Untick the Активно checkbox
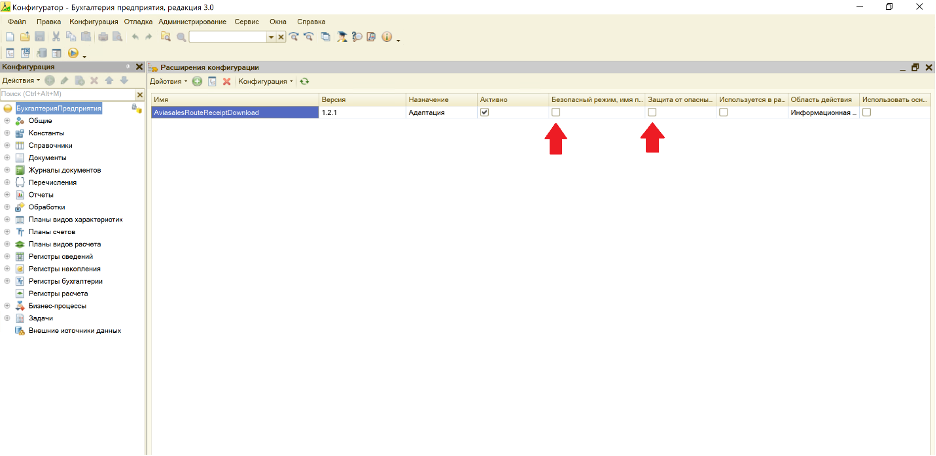Screen dimensions: 936x456 [485, 112]
